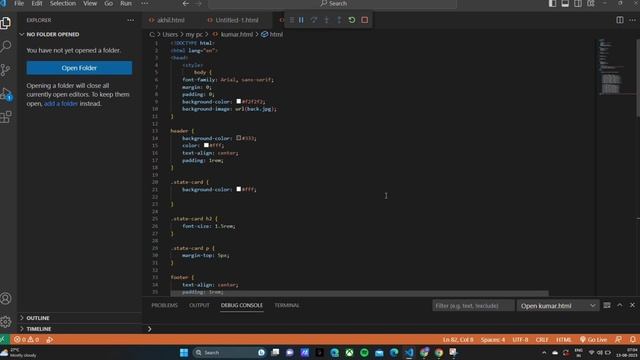Open the View menu
Image resolution: width=640 pixels, height=360 pixels.
[x=90, y=4]
